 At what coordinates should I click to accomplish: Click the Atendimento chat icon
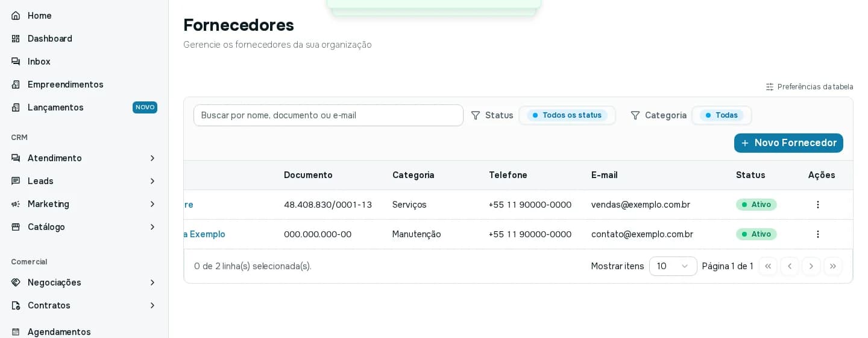tap(16, 158)
